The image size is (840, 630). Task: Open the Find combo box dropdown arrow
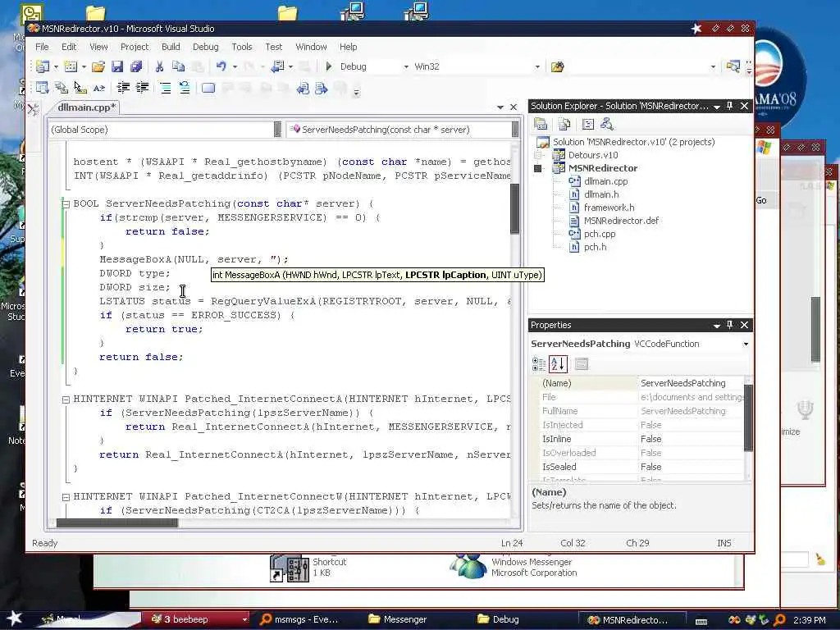pos(713,66)
